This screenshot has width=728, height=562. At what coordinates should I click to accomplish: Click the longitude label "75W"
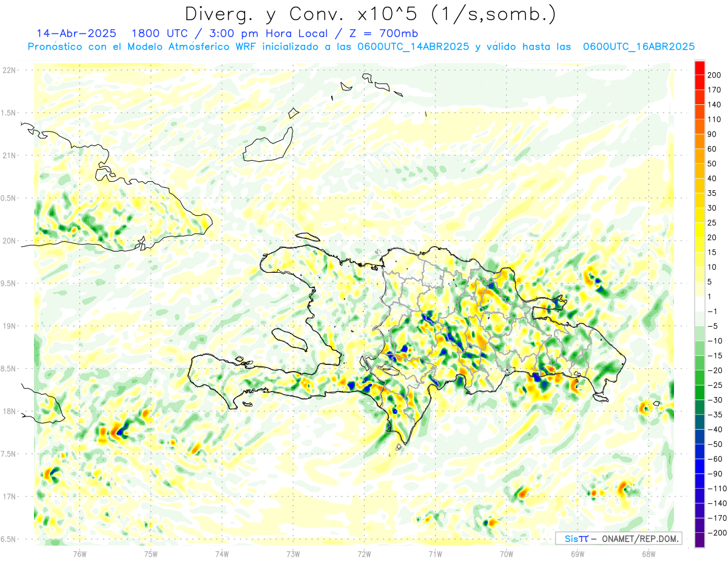point(151,554)
